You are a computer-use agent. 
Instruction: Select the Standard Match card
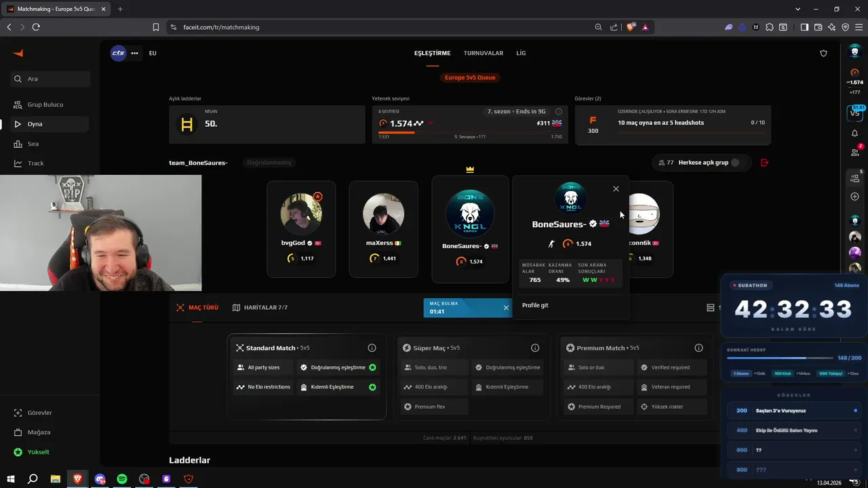pyautogui.click(x=307, y=377)
